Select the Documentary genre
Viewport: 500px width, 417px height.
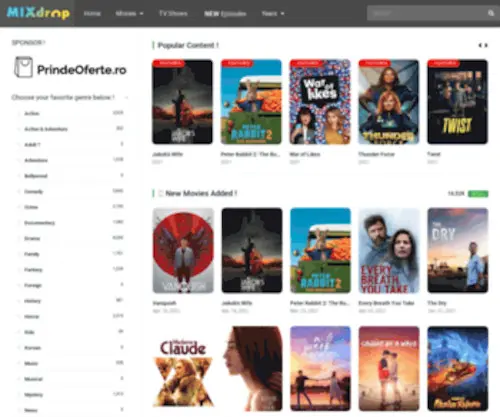pyautogui.click(x=40, y=223)
